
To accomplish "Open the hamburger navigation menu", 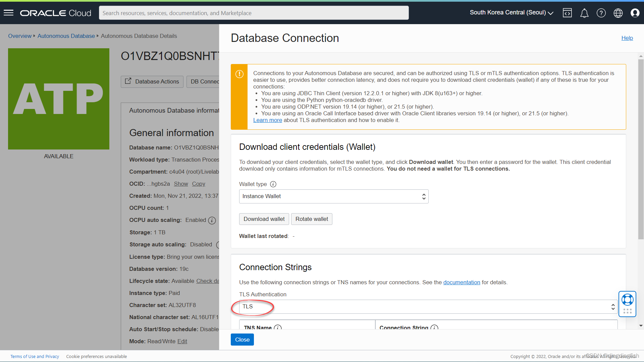I will pyautogui.click(x=8, y=13).
